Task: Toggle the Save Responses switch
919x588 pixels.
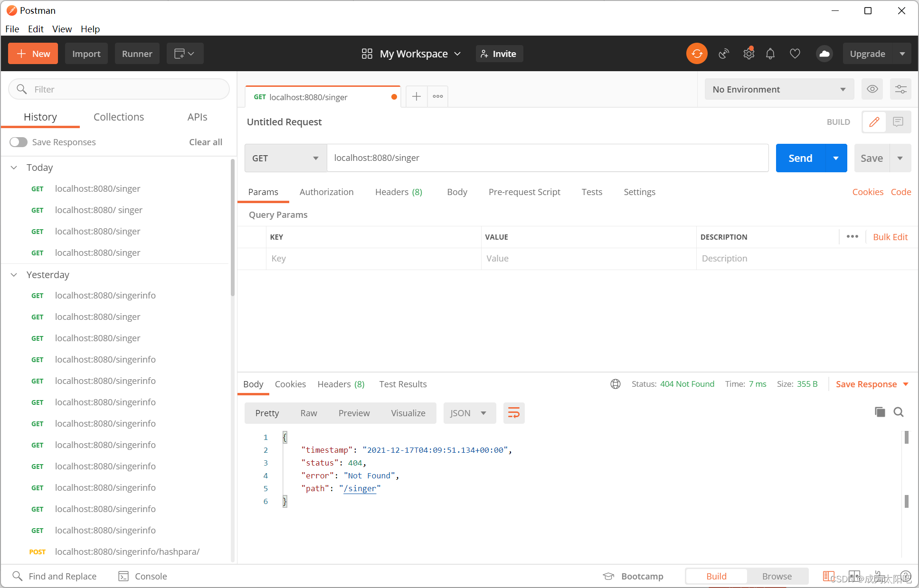Action: pyautogui.click(x=19, y=142)
